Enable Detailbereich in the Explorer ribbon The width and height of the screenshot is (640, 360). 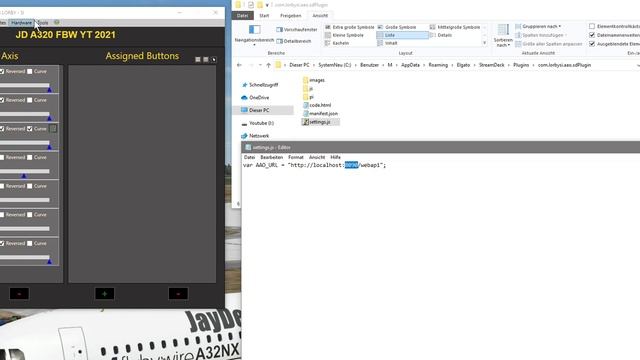[x=294, y=41]
